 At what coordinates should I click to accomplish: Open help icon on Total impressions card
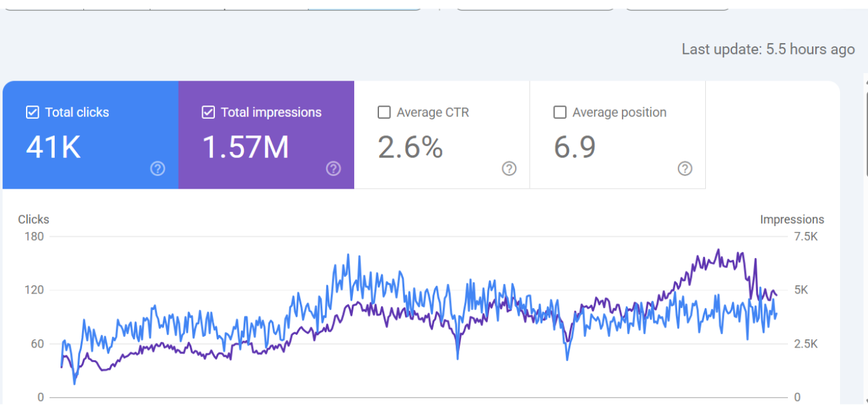333,168
